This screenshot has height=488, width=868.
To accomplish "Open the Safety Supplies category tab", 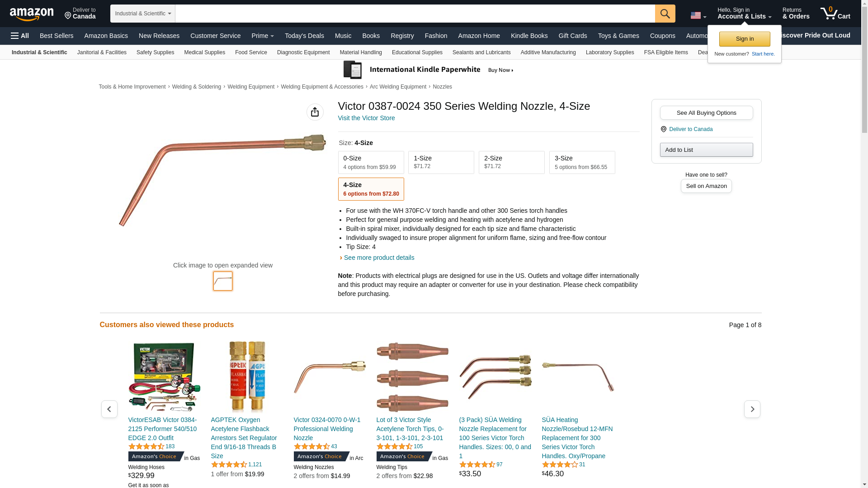I will point(155,52).
